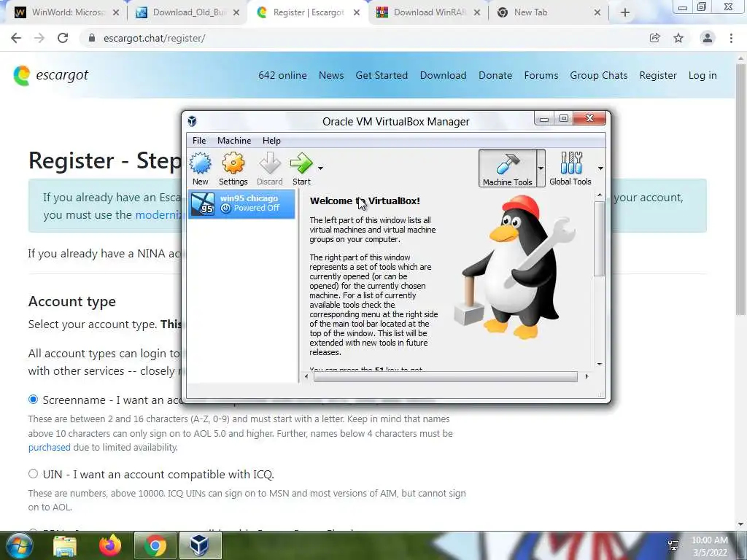Viewport: 747px width, 560px height.
Task: Click the Chrome page vertical scrollbar
Action: coord(741,190)
